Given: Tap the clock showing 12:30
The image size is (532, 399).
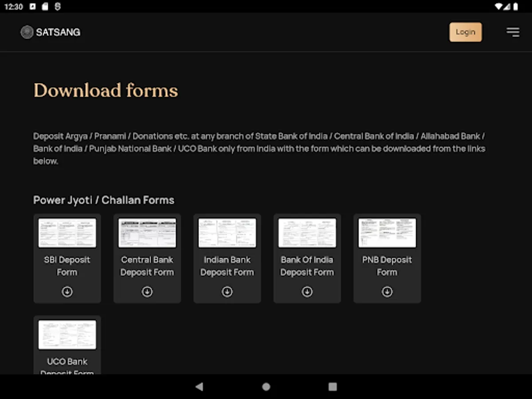Looking at the screenshot, I should click(x=13, y=6).
